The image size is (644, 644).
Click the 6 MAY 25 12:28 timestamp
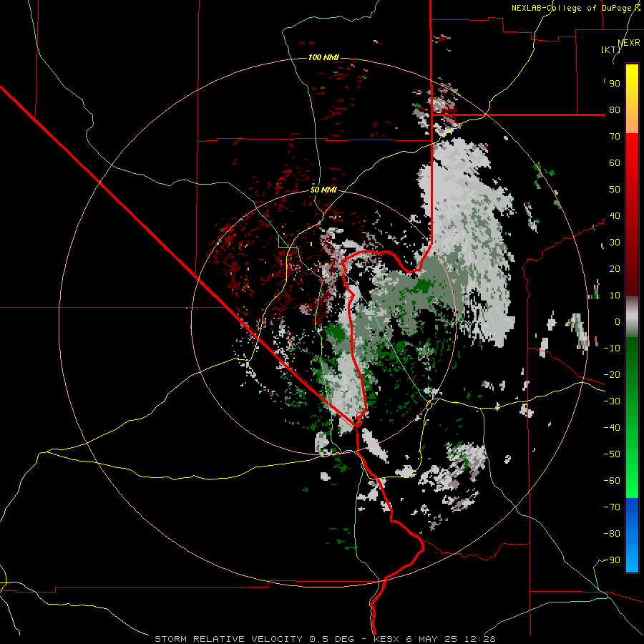point(451,639)
